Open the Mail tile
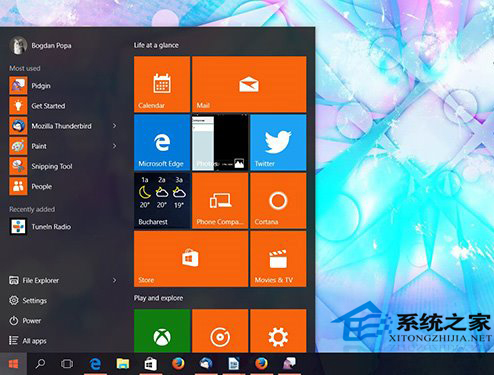The width and height of the screenshot is (494, 375). click(x=249, y=84)
